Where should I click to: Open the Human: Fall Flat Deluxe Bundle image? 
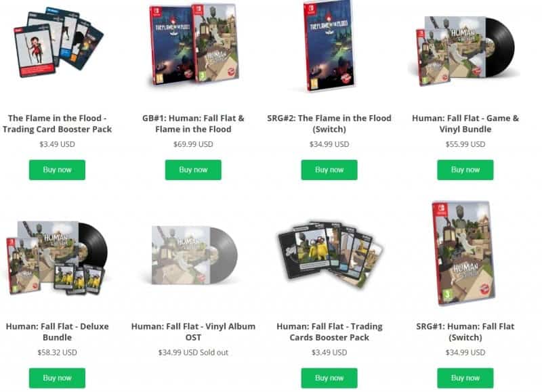57,258
